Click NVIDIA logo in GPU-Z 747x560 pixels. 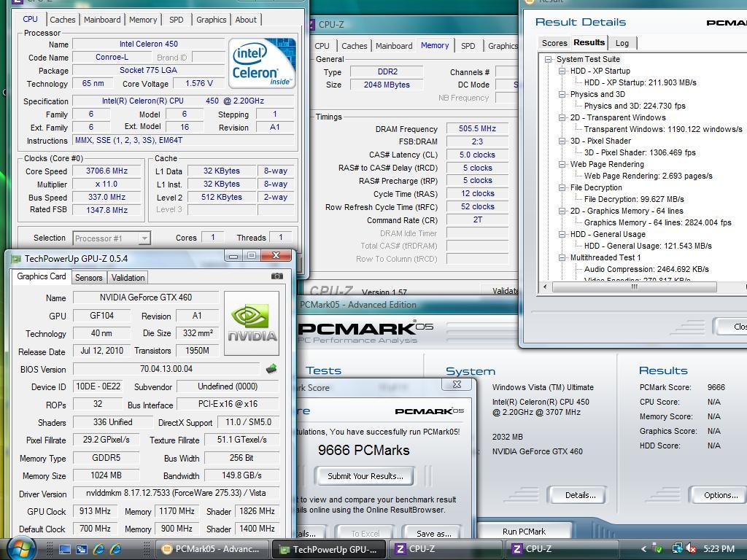[252, 323]
